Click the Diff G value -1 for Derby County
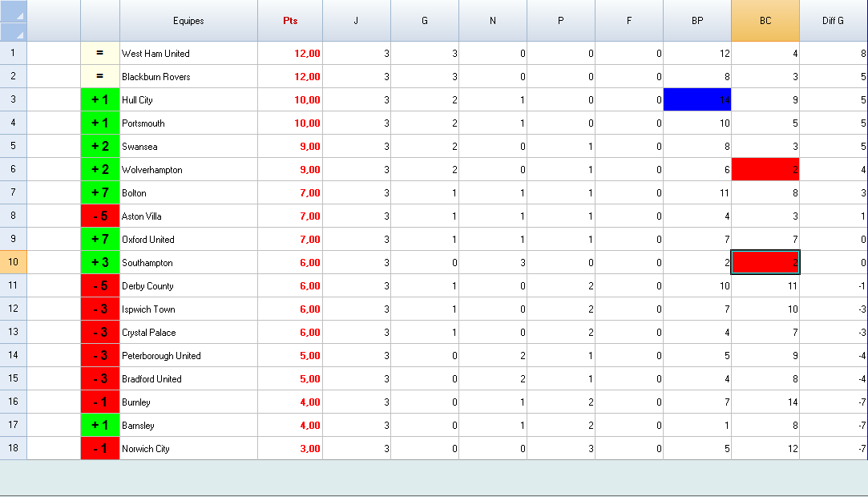868x497 pixels. (x=834, y=285)
